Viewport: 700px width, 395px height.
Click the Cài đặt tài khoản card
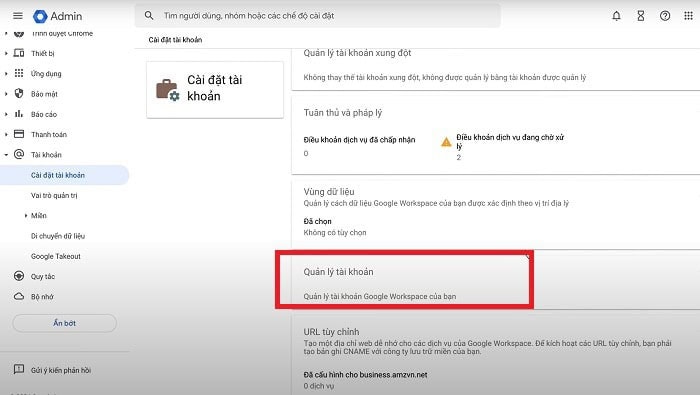coord(215,90)
